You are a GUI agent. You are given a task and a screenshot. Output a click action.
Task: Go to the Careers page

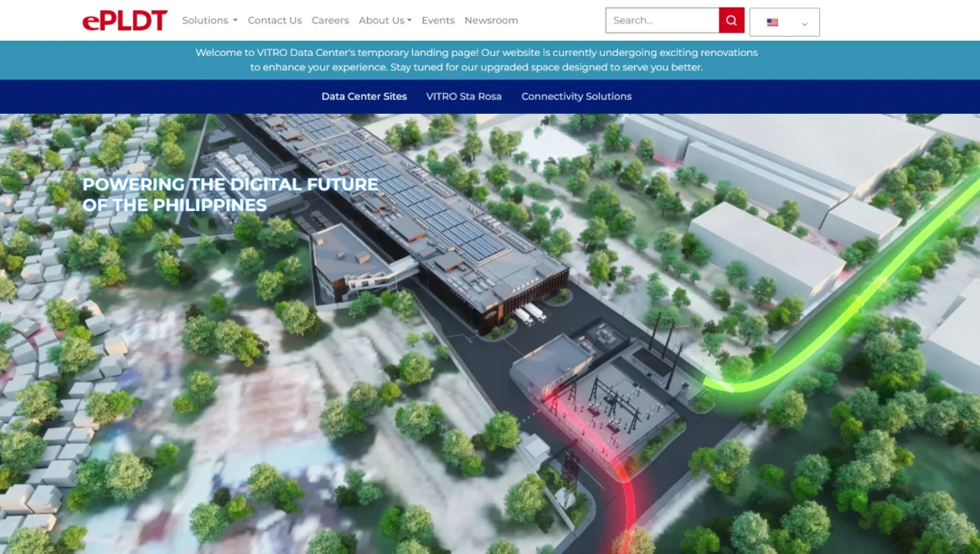[330, 20]
